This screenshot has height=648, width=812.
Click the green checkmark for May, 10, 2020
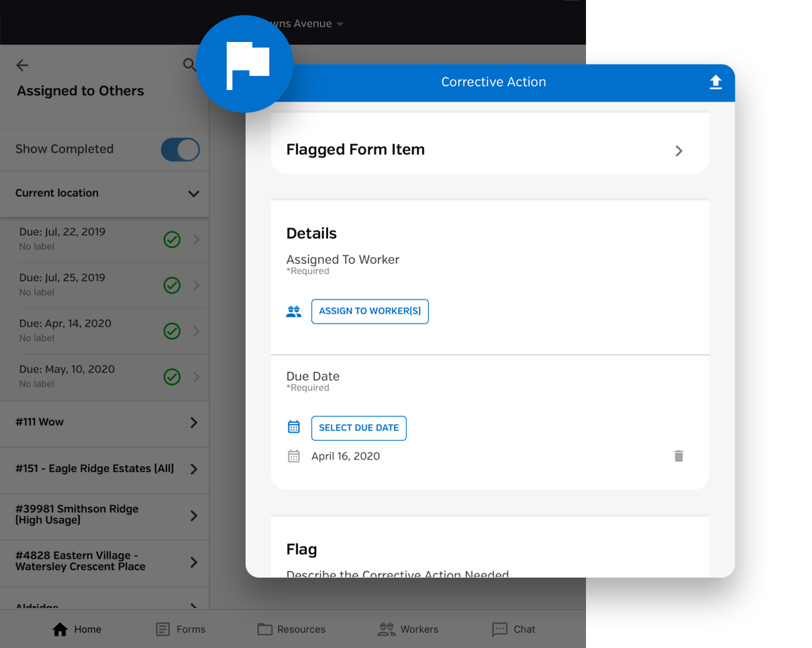[x=172, y=376]
